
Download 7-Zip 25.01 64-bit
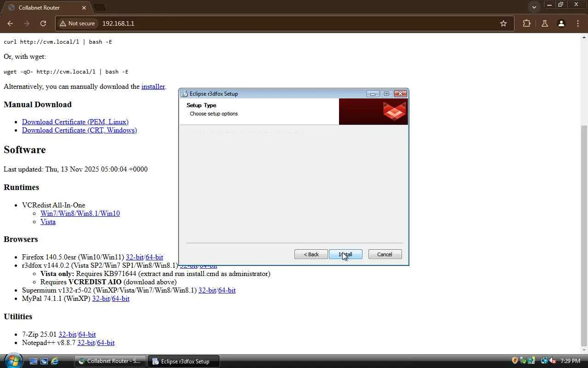tap(87, 334)
